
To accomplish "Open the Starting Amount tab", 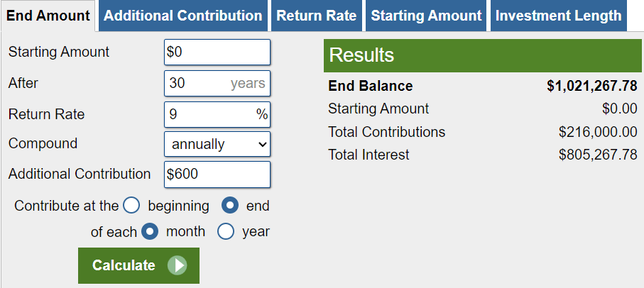I will pyautogui.click(x=426, y=16).
